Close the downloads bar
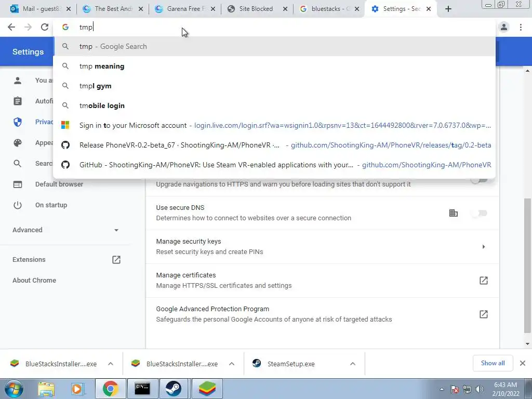 click(523, 363)
